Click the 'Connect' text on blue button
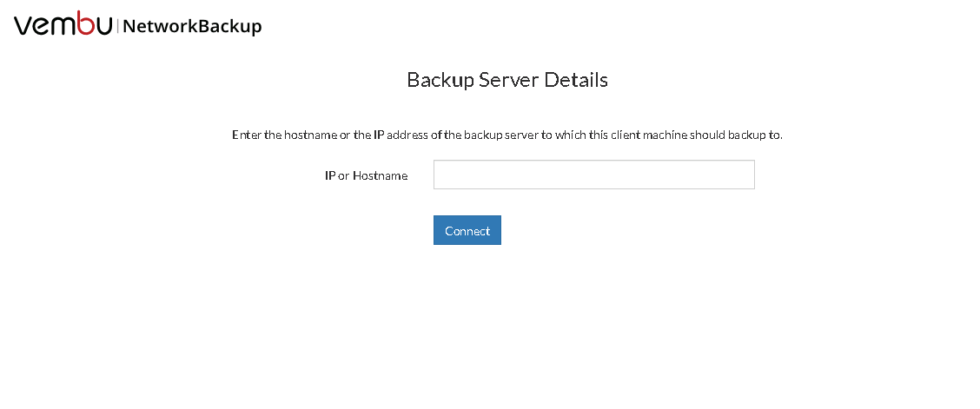Viewport: 980px width, 409px height. click(467, 230)
